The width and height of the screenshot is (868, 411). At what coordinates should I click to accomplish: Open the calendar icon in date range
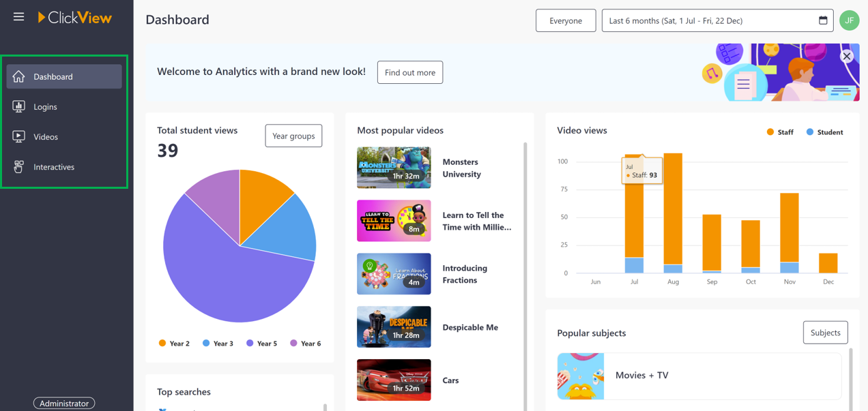click(x=823, y=20)
